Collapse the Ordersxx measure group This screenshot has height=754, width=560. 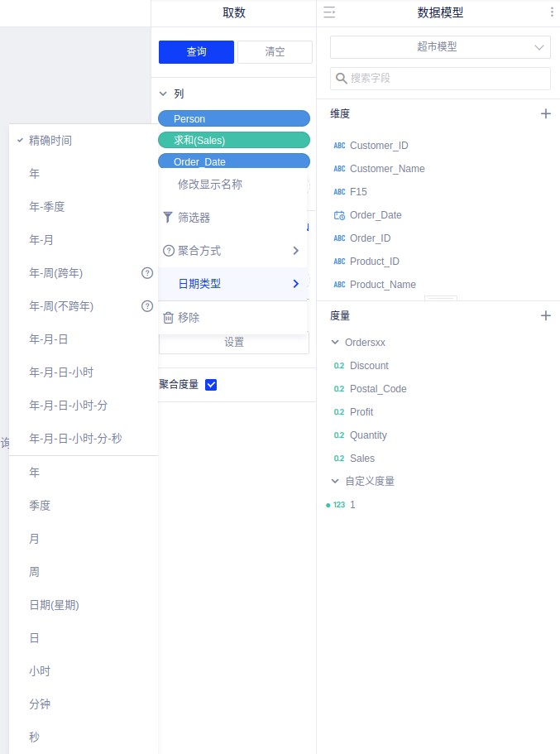tap(335, 342)
